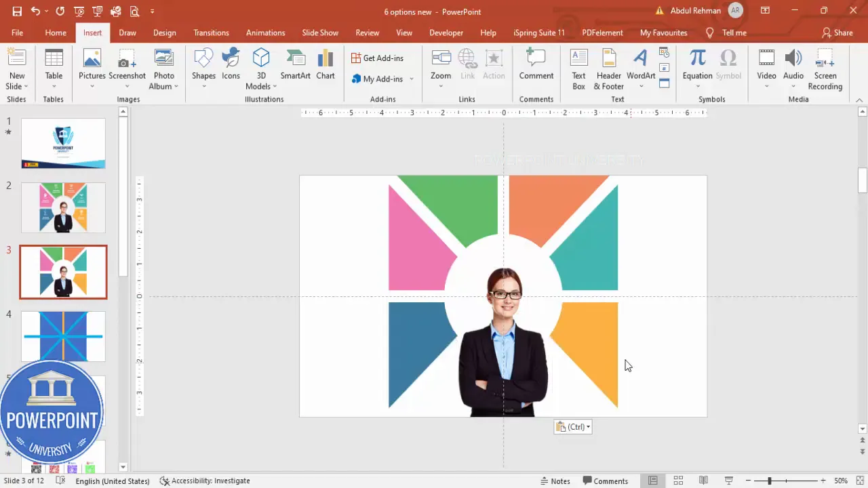Open Tell me search box
This screenshot has width=868, height=488.
726,33
